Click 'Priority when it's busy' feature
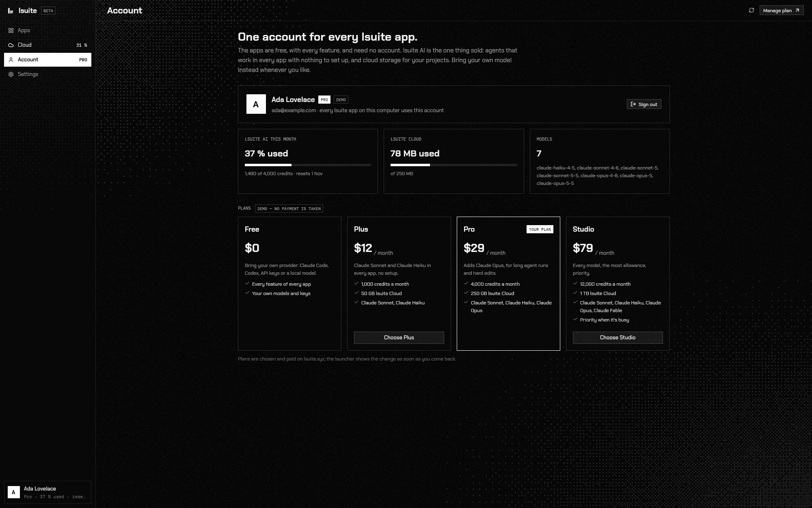Image resolution: width=812 pixels, height=508 pixels. point(605,320)
